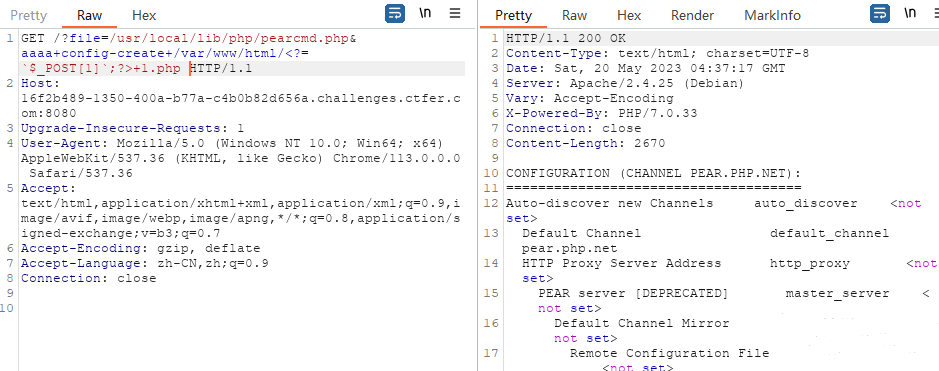Switch response view to Raw tab
This screenshot has width=939, height=371.
pos(574,15)
